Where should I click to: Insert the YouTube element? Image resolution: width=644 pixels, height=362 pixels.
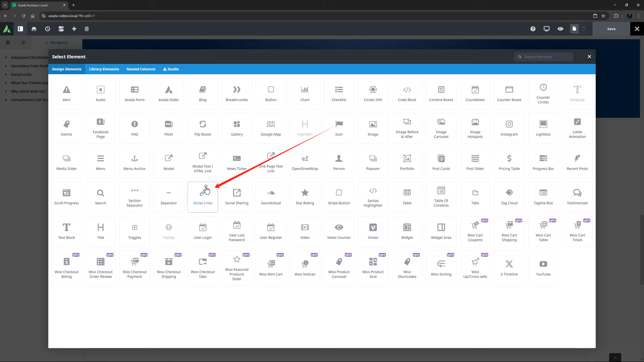(x=543, y=268)
